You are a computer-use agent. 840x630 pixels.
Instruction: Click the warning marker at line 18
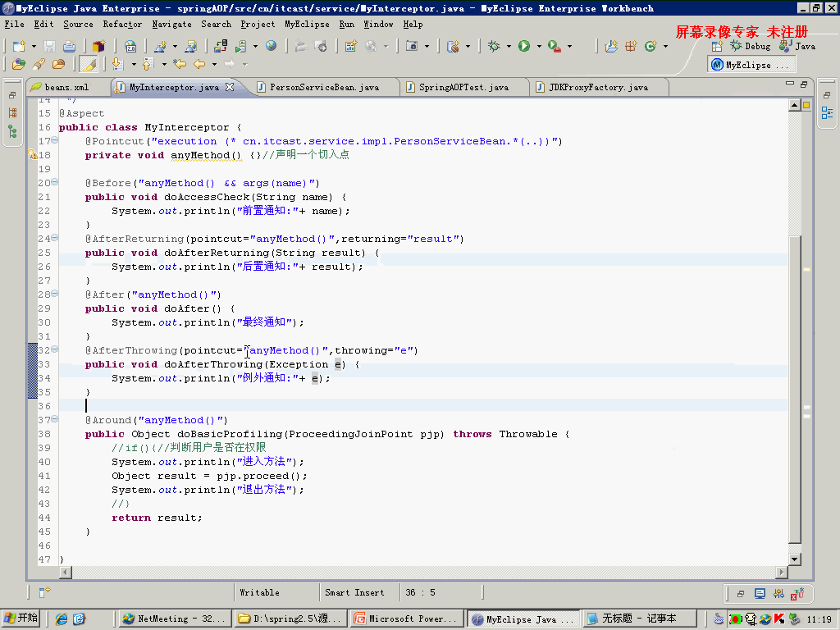[x=32, y=155]
